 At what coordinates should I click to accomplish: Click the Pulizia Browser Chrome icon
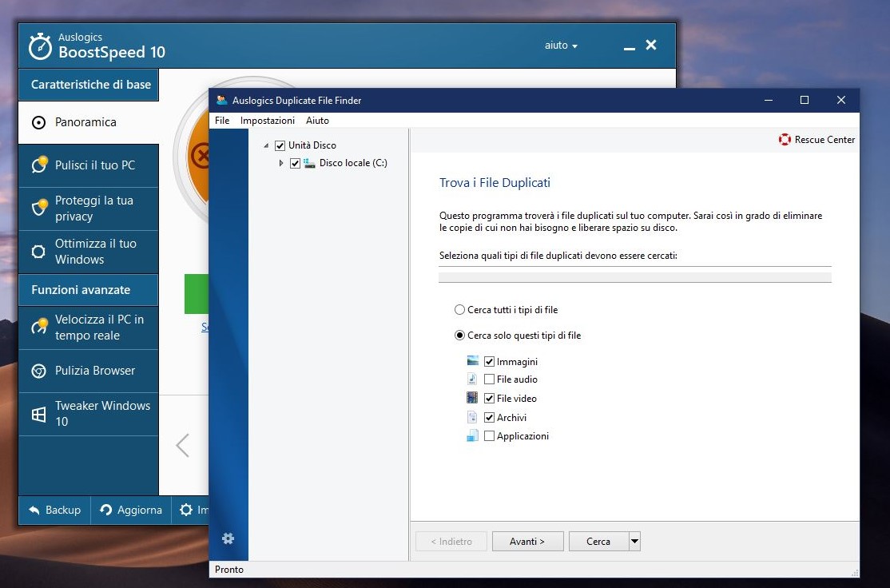pyautogui.click(x=38, y=371)
